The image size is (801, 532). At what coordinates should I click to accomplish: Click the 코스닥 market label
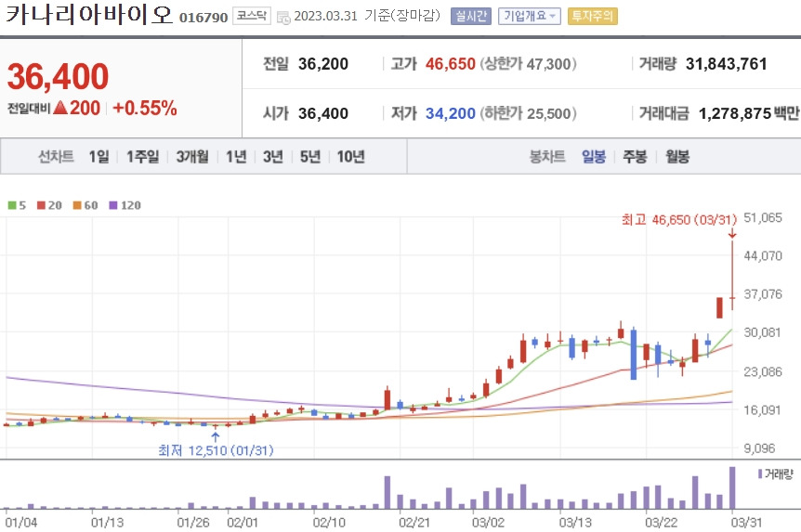[251, 17]
